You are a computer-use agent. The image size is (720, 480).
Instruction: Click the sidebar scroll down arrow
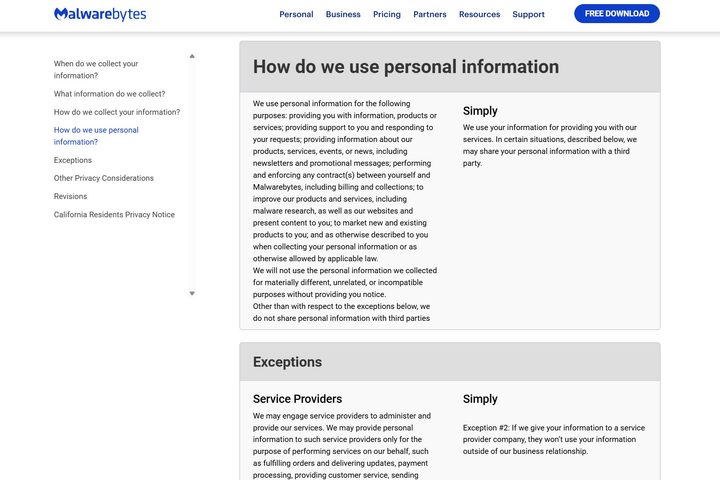[x=192, y=294]
